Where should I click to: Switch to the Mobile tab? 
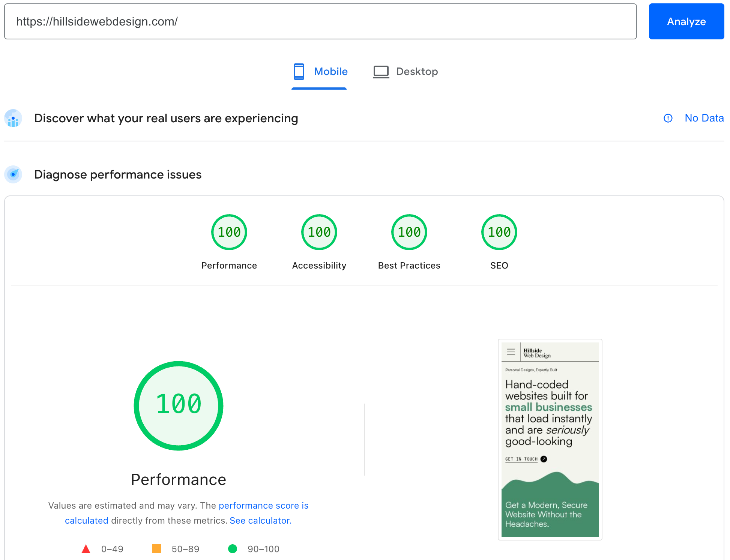(330, 71)
